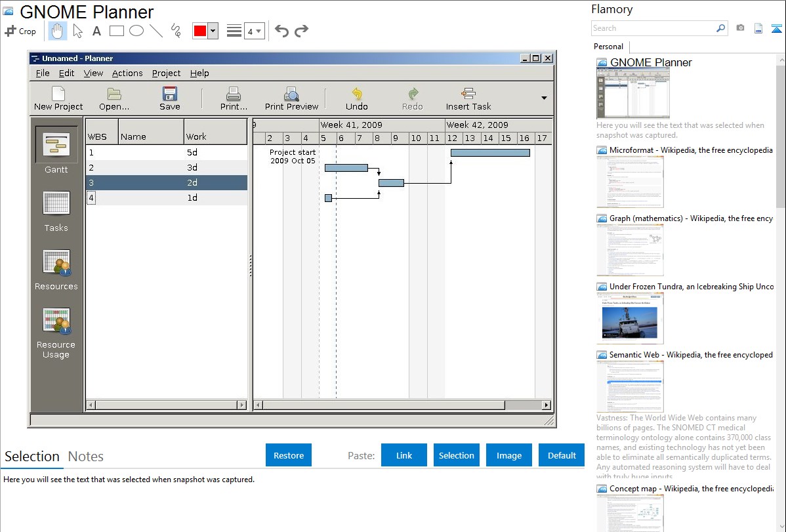Screen dimensions: 786x532
Task: Click the Gantt chart horizontal scrollbar
Action: coord(403,405)
